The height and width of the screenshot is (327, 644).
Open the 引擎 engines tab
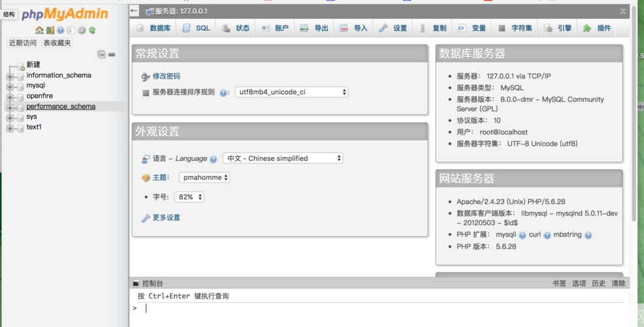557,28
